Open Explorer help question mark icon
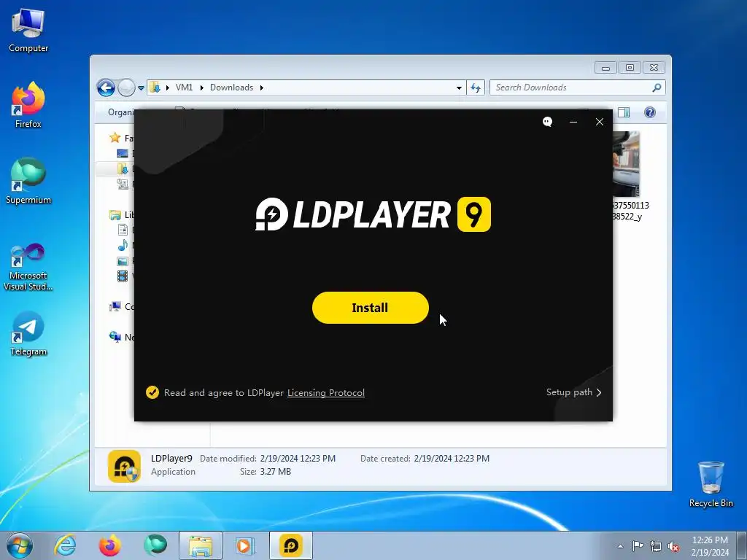The height and width of the screenshot is (560, 747). (x=650, y=112)
